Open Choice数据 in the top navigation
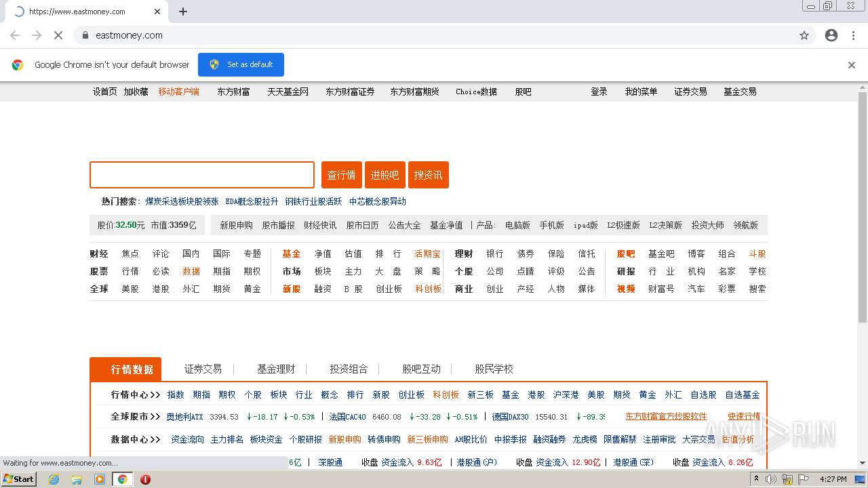The height and width of the screenshot is (488, 868). tap(476, 91)
